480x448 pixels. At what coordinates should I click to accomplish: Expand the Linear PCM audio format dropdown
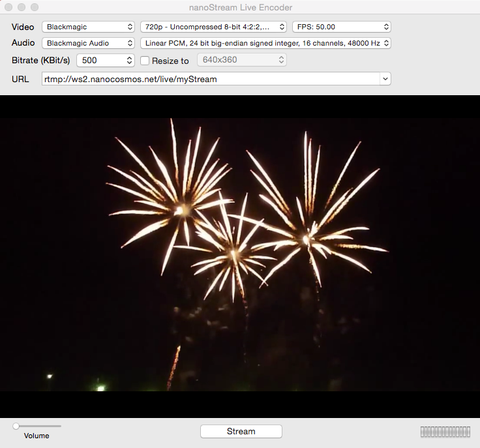coord(265,43)
